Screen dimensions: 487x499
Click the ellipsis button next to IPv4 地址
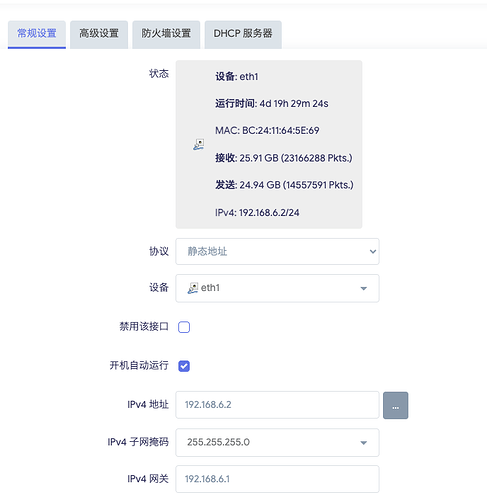pyautogui.click(x=396, y=405)
